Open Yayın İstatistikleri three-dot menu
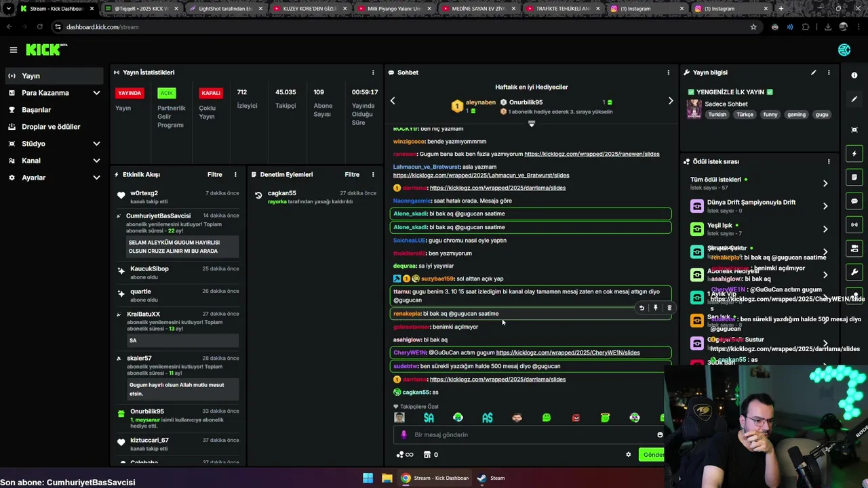Image resolution: width=868 pixels, height=488 pixels. (x=373, y=73)
